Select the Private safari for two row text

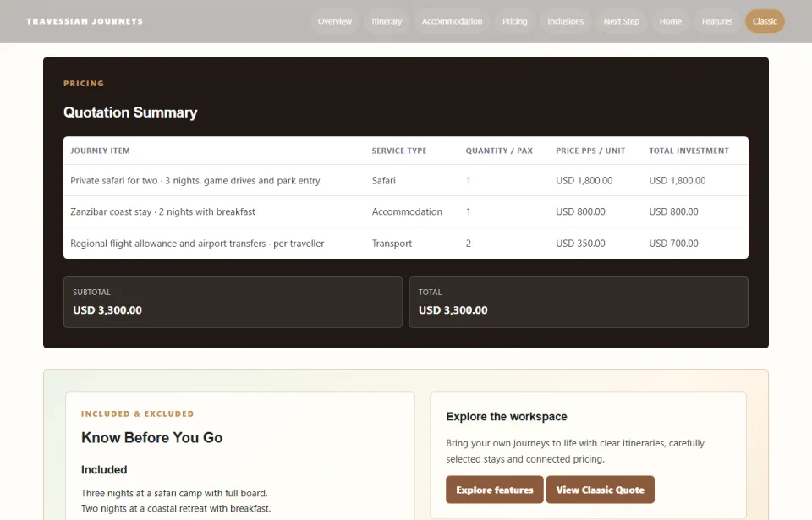(195, 181)
